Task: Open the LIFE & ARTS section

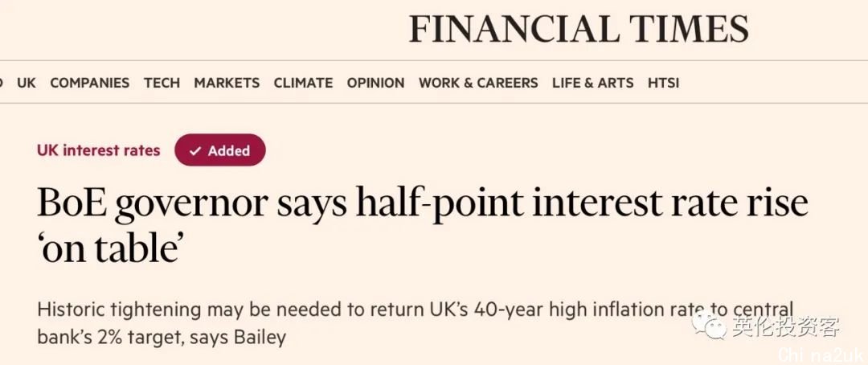Action: (x=592, y=83)
